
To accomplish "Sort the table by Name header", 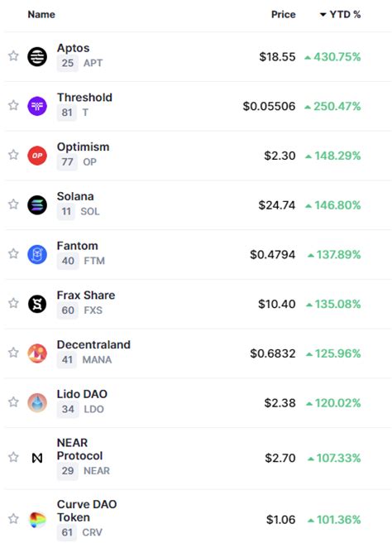I will pos(41,14).
